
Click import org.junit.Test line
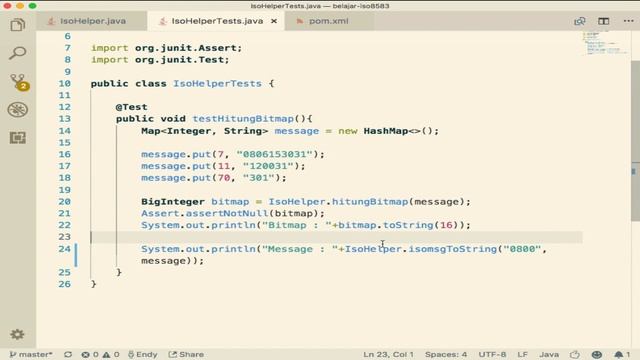[x=160, y=60]
